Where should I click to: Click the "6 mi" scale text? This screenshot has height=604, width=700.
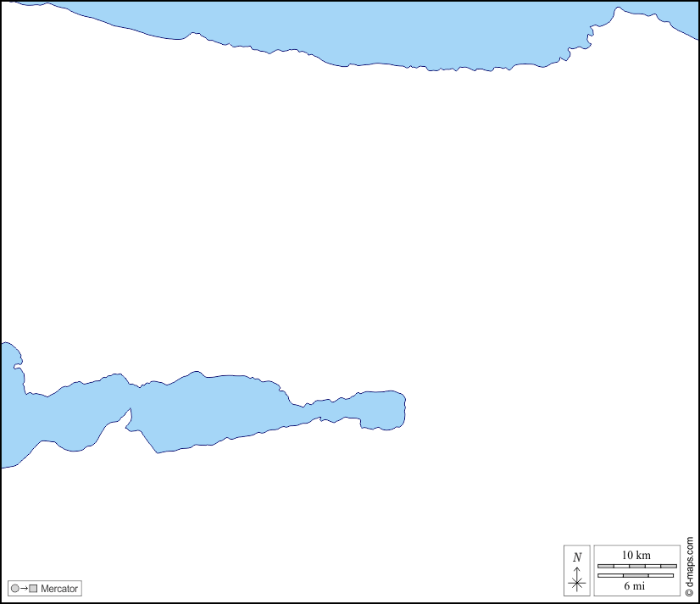pos(636,586)
